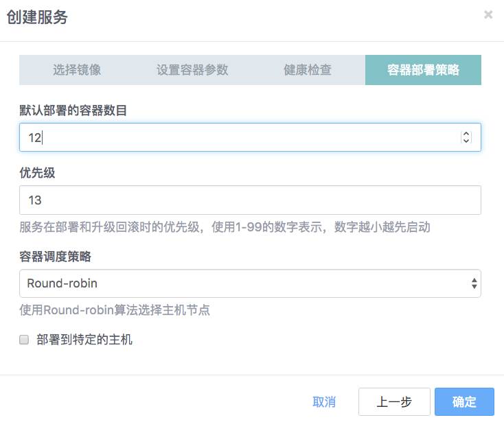The width and height of the screenshot is (504, 422).
Task: Open the 设置容器参数 tab
Action: tap(192, 70)
